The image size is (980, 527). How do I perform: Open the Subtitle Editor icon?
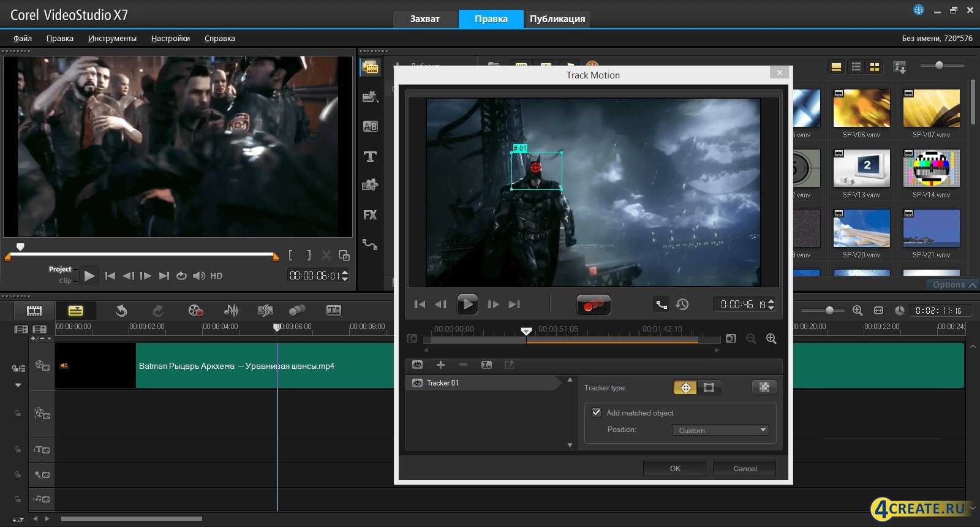[x=334, y=311]
